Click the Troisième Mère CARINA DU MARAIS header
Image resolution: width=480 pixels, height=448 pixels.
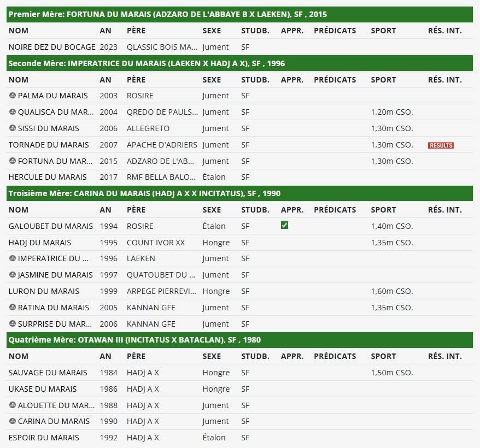(x=239, y=193)
